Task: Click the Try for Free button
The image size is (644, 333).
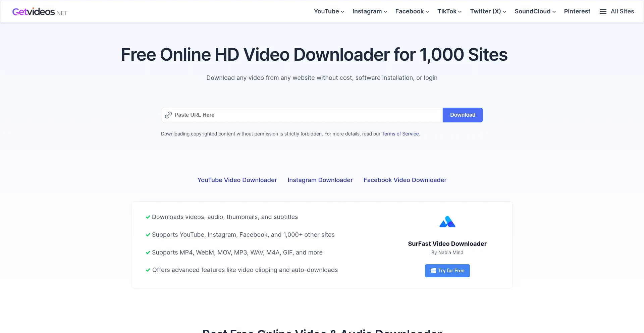Action: coord(447,271)
